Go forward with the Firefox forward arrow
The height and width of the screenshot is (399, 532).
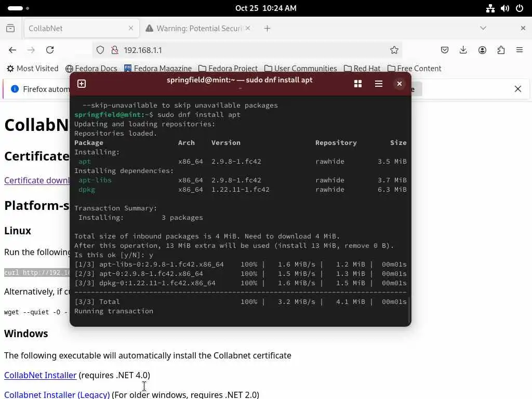[31, 50]
